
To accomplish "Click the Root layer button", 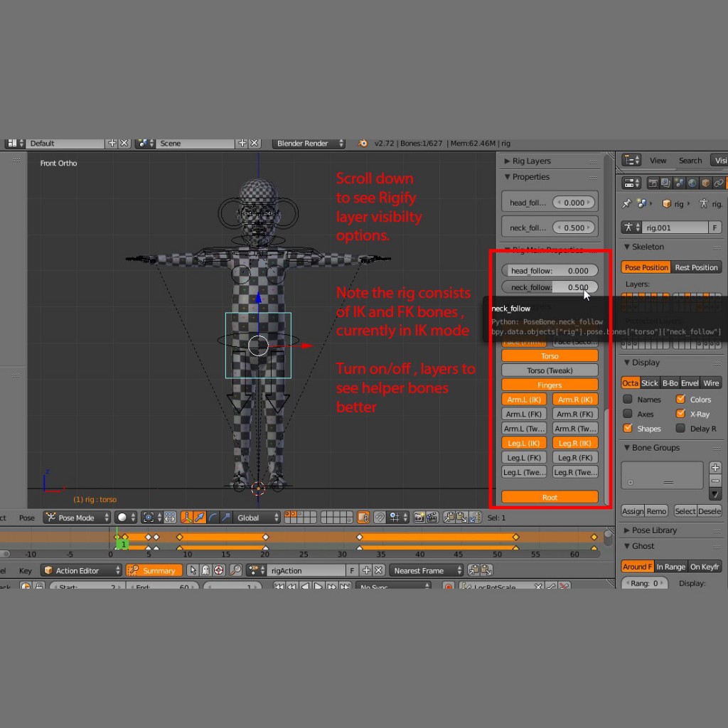I will point(550,498).
